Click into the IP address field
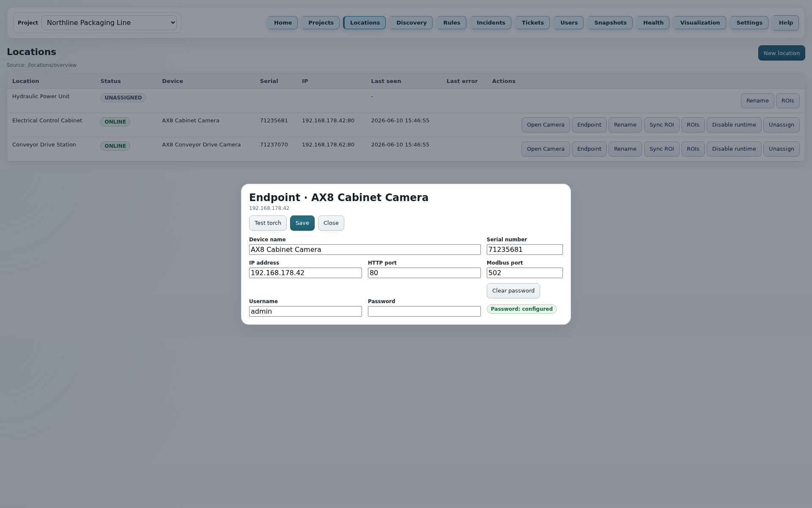 pos(305,273)
